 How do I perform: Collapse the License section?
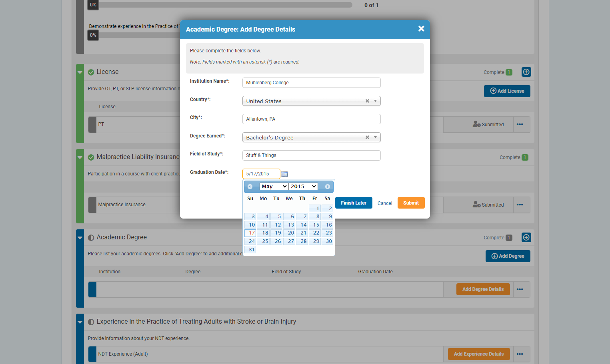(80, 72)
